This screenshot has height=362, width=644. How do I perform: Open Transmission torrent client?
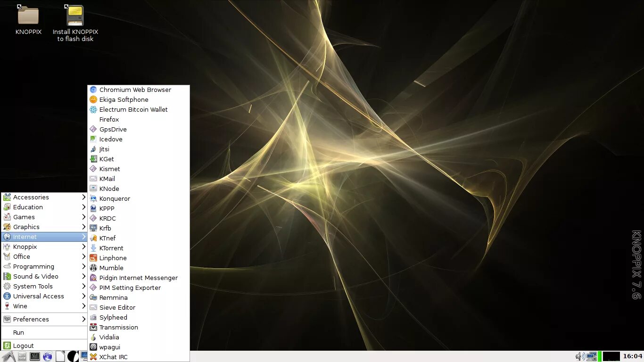(x=139, y=327)
